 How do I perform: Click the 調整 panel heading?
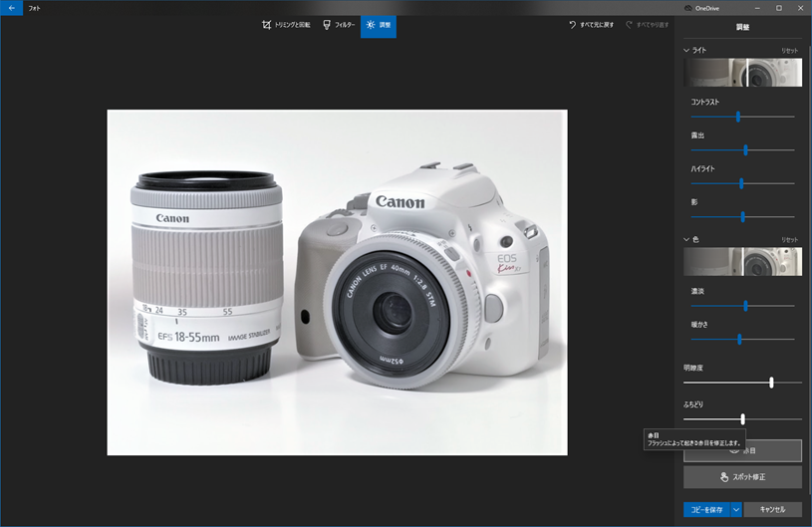(742, 28)
